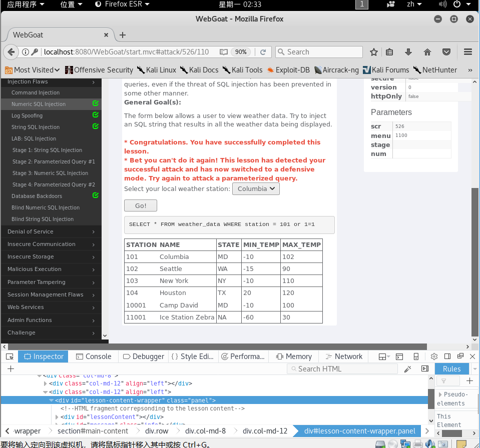The height and width of the screenshot is (448, 480).
Task: Open the show more bookmarks chevron
Action: (x=470, y=70)
